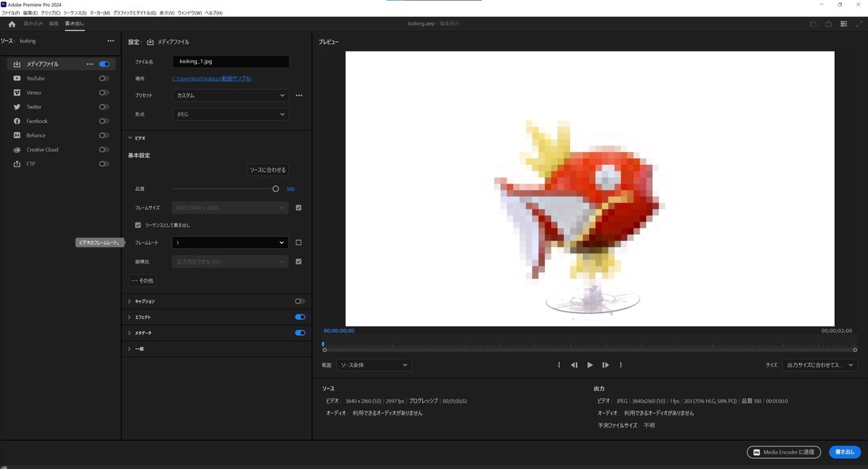Switch to the 編集 tab
The width and height of the screenshot is (868, 469).
pyautogui.click(x=54, y=24)
